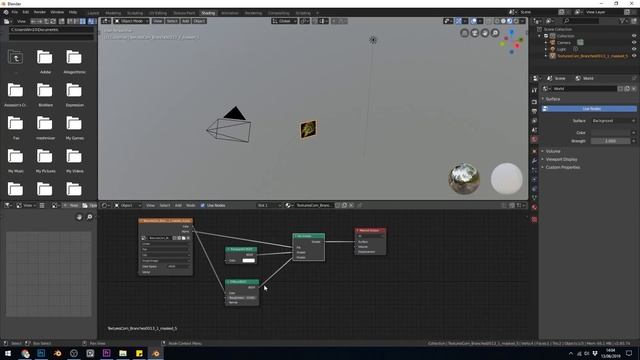Toggle visibility of Camera in outliner
The image size is (640, 360).
coord(634,42)
